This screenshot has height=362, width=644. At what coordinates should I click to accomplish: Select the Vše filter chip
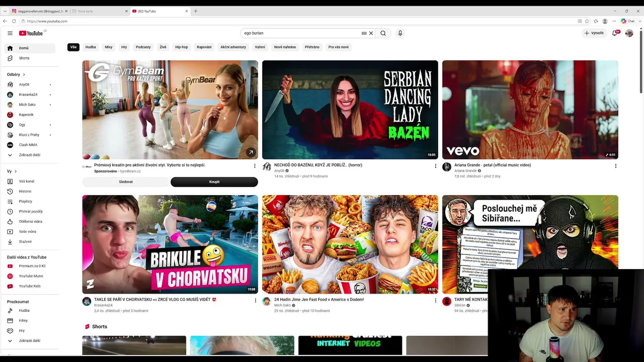[73, 47]
